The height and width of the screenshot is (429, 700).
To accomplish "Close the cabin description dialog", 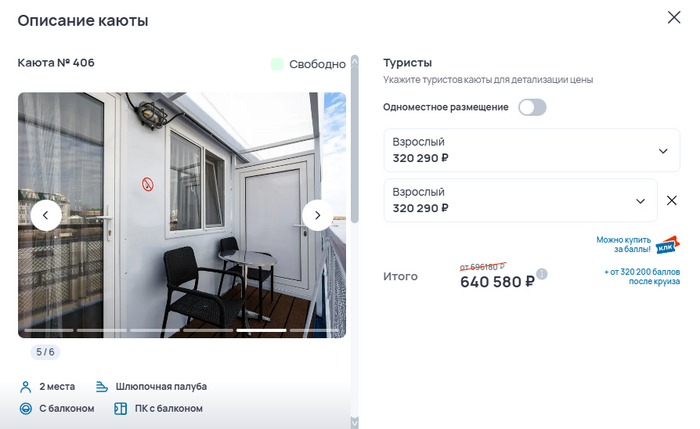I will coord(674,17).
